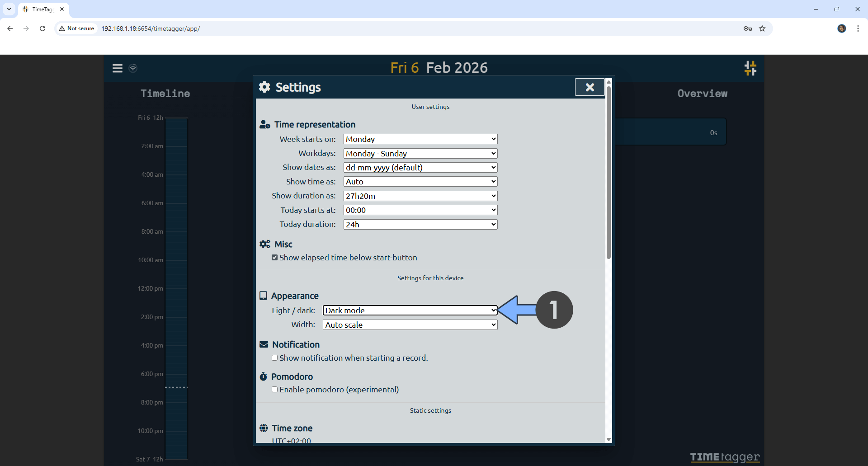Toggle Show elapsed time below start-button
The height and width of the screenshot is (466, 868).
(274, 258)
